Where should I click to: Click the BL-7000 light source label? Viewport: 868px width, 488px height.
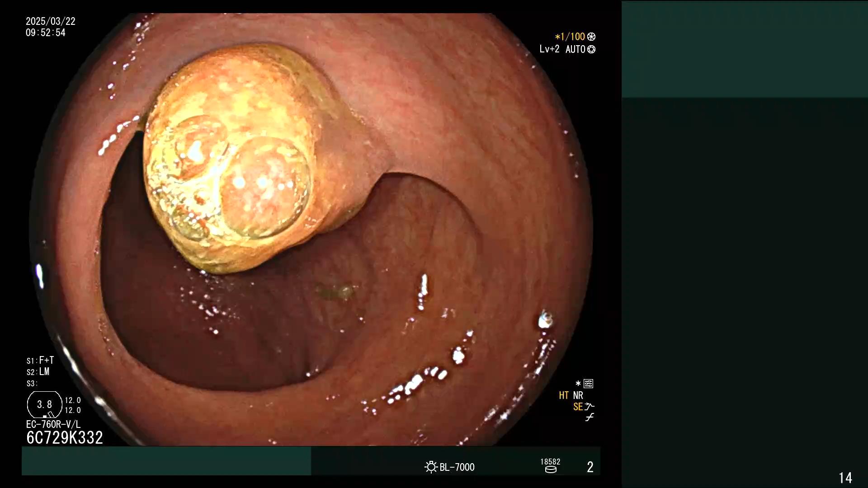point(457,467)
